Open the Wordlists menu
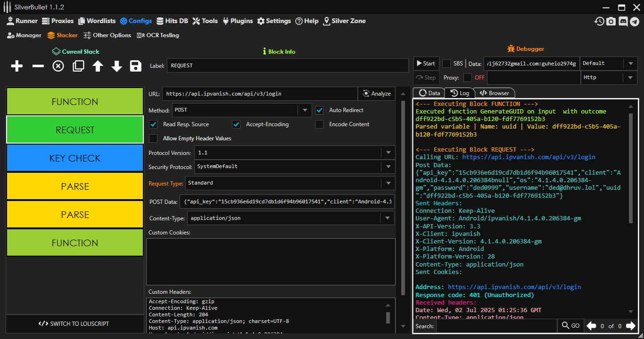The height and width of the screenshot is (339, 644). [97, 21]
